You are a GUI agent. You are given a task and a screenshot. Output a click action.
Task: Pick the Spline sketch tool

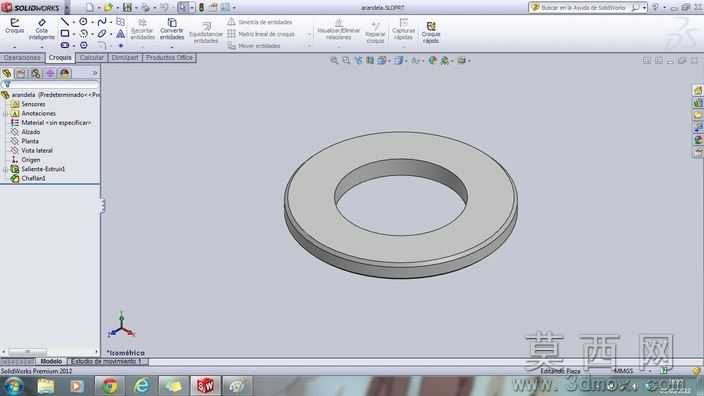(x=102, y=22)
